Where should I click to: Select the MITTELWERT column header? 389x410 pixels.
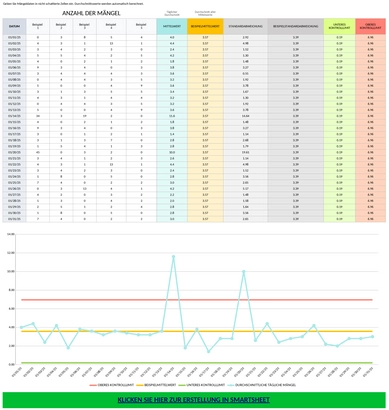point(172,26)
